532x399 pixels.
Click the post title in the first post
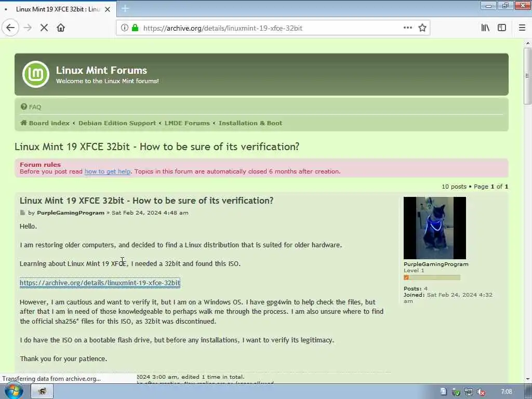click(146, 201)
